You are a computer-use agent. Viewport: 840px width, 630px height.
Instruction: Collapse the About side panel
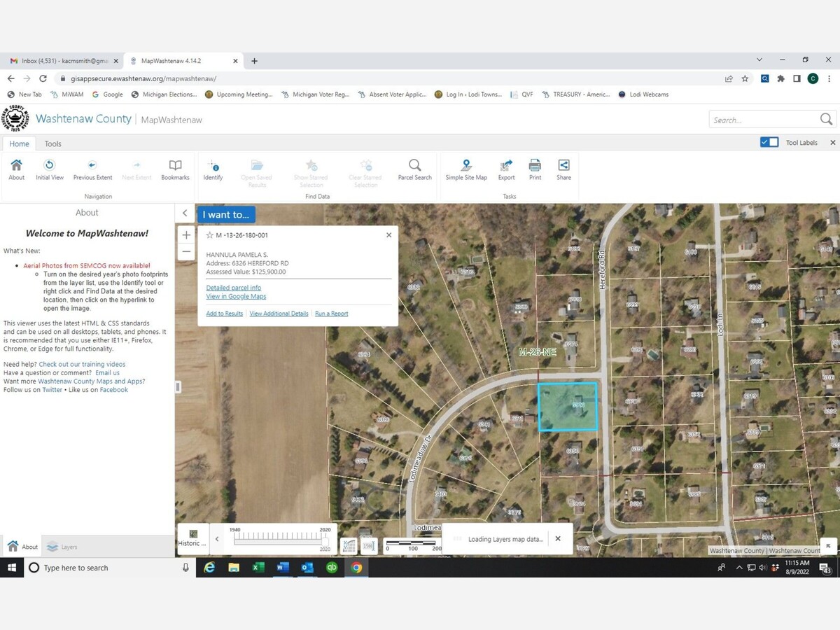[x=185, y=213]
